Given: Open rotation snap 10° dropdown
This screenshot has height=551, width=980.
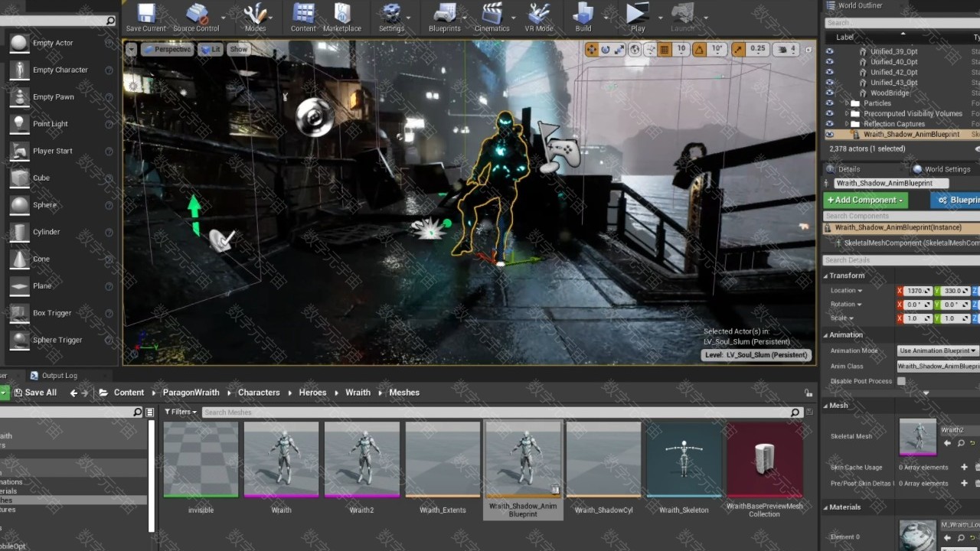Looking at the screenshot, I should pyautogui.click(x=717, y=49).
